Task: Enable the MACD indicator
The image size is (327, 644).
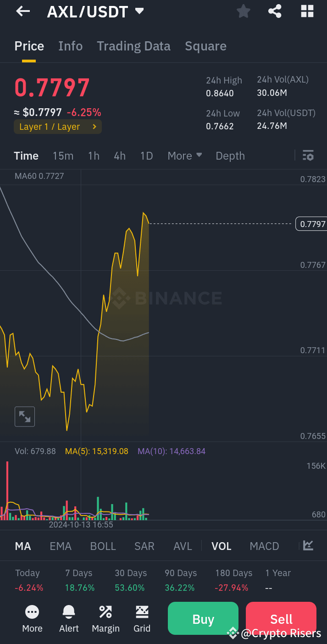Action: click(x=264, y=546)
